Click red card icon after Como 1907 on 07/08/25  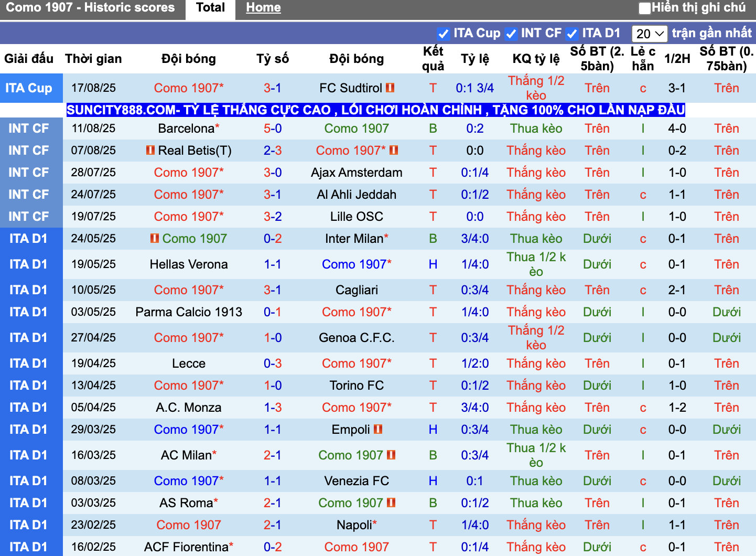coord(394,150)
